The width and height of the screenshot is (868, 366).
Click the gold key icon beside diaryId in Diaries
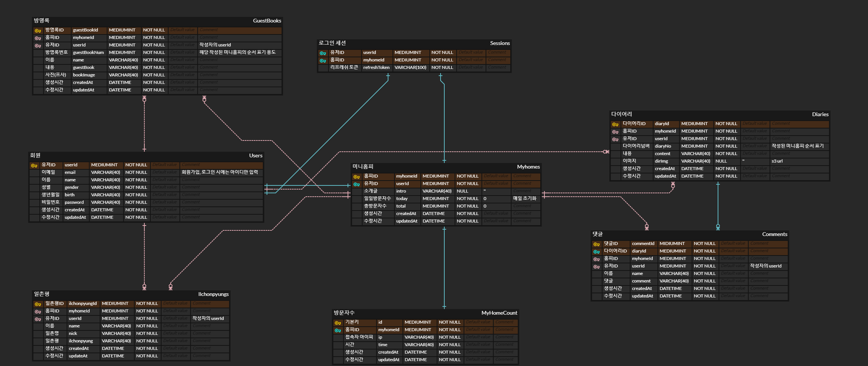(615, 124)
